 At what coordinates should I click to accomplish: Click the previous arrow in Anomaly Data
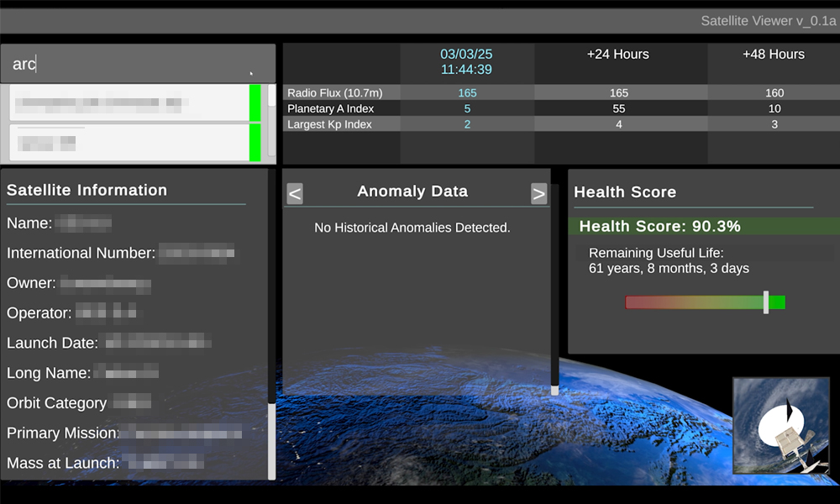pos(295,193)
